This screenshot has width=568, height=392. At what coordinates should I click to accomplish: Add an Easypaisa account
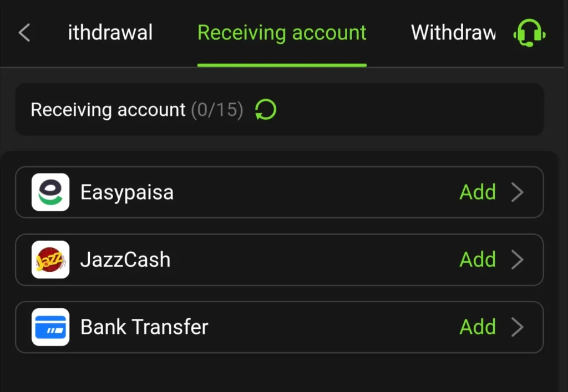(478, 192)
